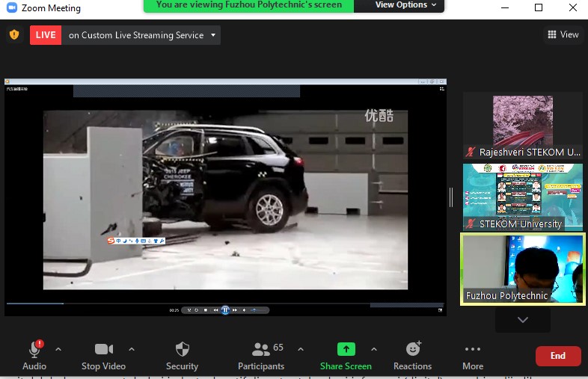Toggle repeat in shared media player

196,310
